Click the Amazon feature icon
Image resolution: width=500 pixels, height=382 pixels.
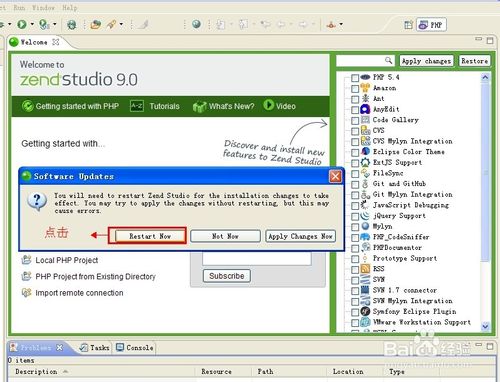[365, 88]
